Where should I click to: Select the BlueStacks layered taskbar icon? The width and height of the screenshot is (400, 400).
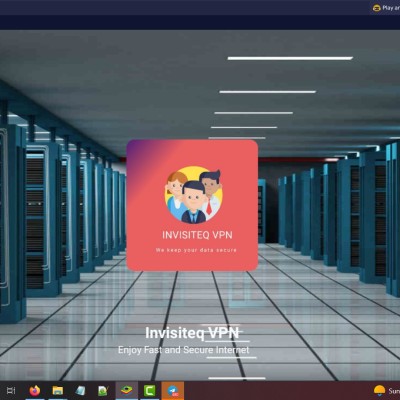click(x=126, y=390)
